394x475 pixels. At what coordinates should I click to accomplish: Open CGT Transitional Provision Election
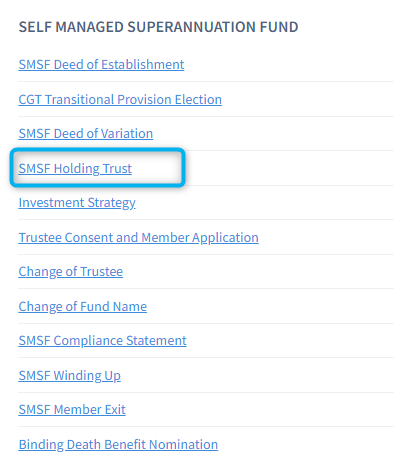[x=120, y=99]
